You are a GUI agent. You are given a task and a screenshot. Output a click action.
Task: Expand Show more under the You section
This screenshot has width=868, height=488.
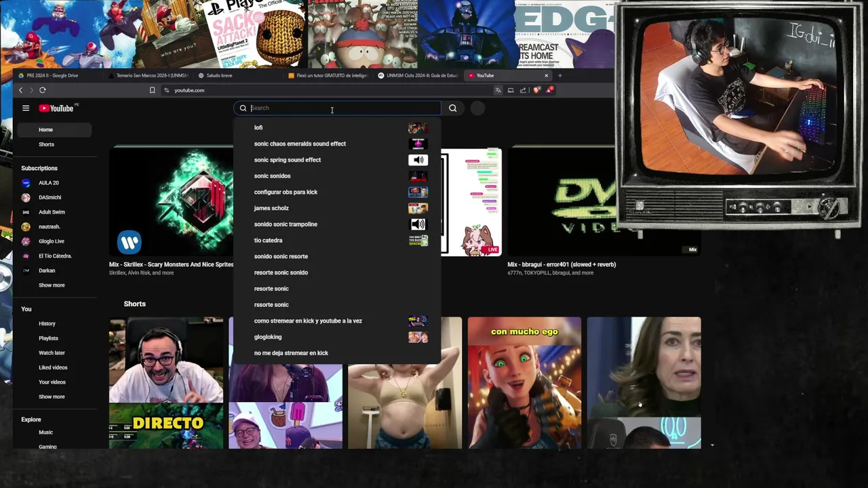coord(52,396)
